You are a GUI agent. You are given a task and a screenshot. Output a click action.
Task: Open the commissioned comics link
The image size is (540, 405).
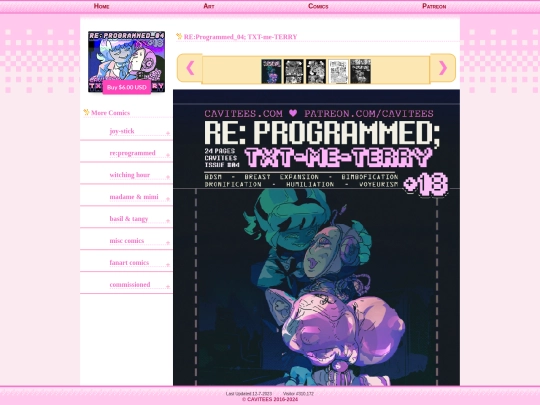pos(130,284)
